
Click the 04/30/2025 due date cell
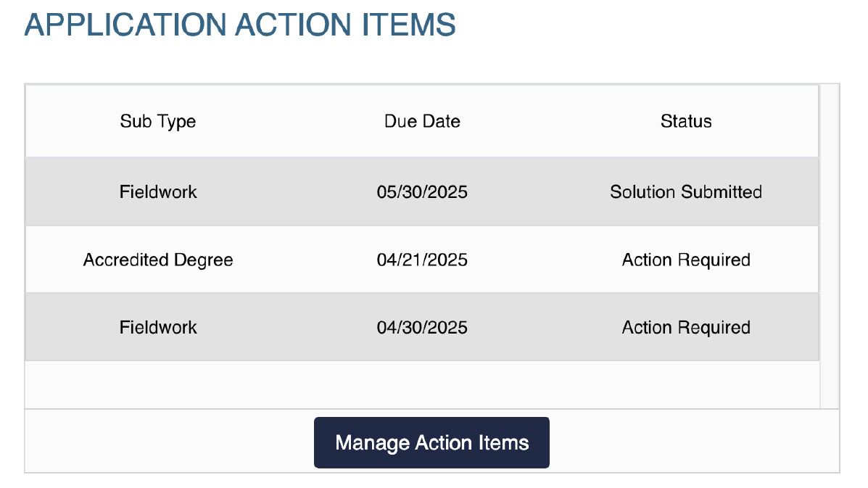(x=422, y=328)
